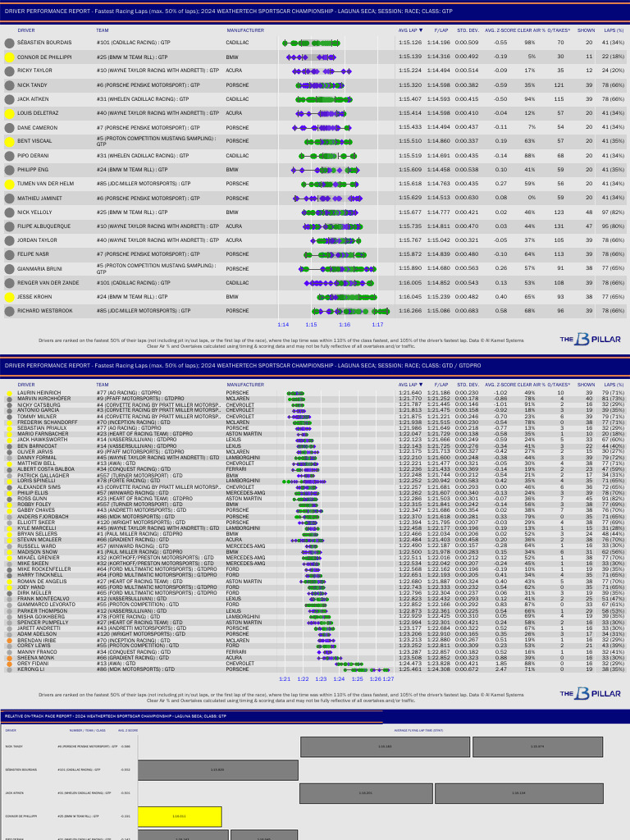Click the gray marker beside Richard Westbrook
This screenshot has height=840, width=630.
click(9, 311)
